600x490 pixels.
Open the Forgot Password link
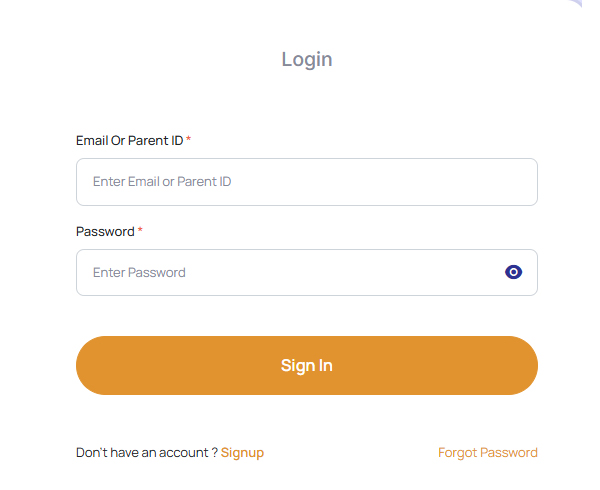point(487,452)
